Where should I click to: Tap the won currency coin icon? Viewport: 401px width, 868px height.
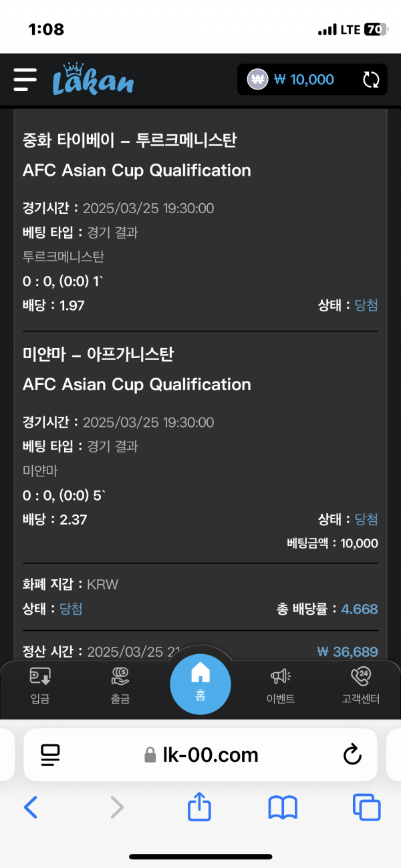click(257, 80)
